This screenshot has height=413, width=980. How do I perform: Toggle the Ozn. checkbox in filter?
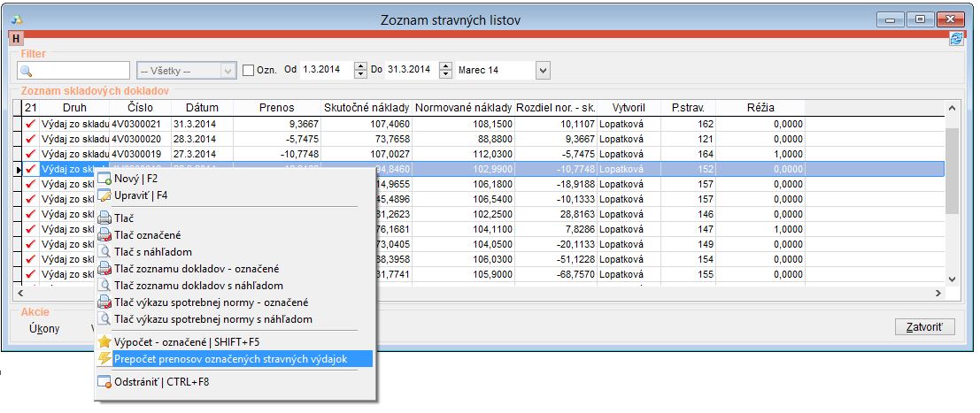[x=249, y=70]
